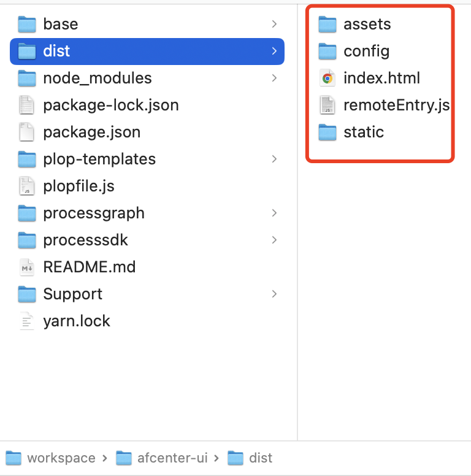This screenshot has width=471, height=476.
Task: Expand the node_modules folder chevron
Action: coord(274,78)
